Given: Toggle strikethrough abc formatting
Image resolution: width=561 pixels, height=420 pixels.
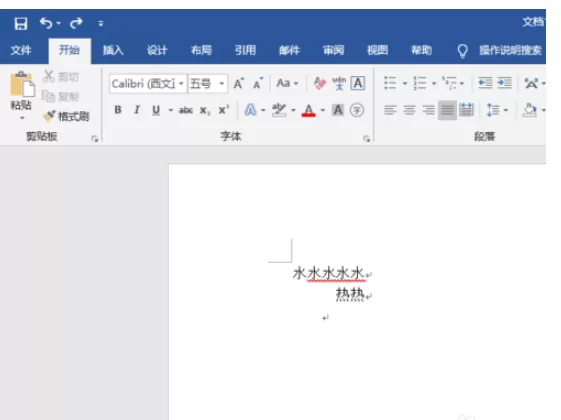Looking at the screenshot, I should (x=186, y=110).
